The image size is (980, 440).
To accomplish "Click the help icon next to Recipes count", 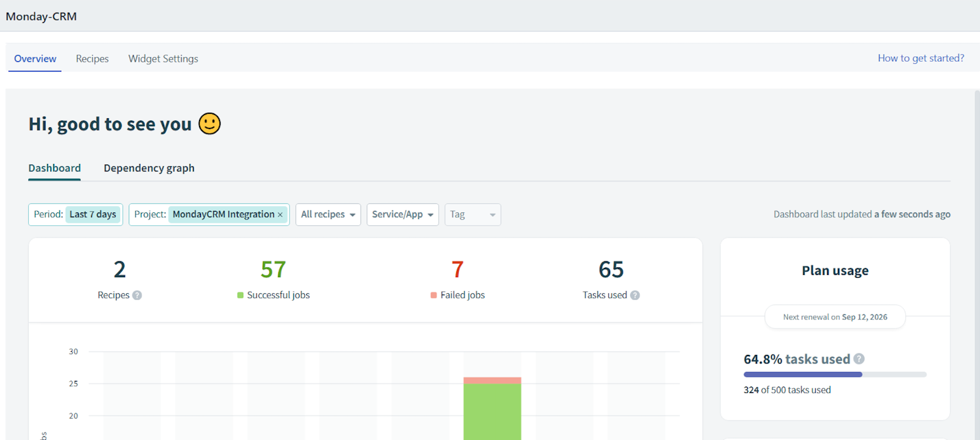I will click(137, 295).
